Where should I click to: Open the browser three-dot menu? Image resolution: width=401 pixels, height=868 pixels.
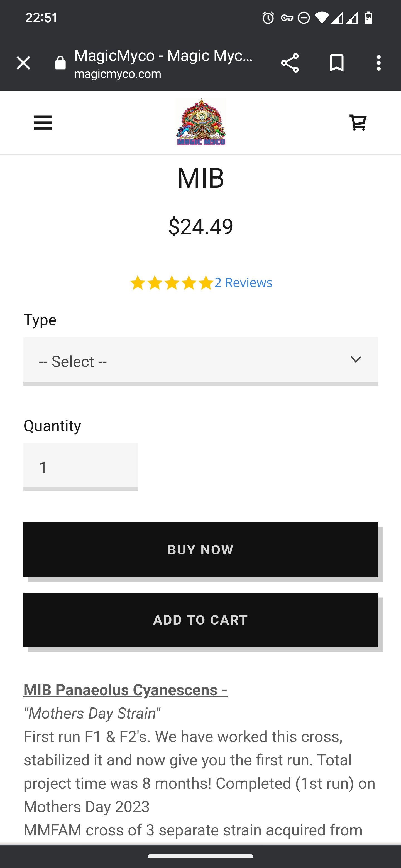pyautogui.click(x=379, y=63)
